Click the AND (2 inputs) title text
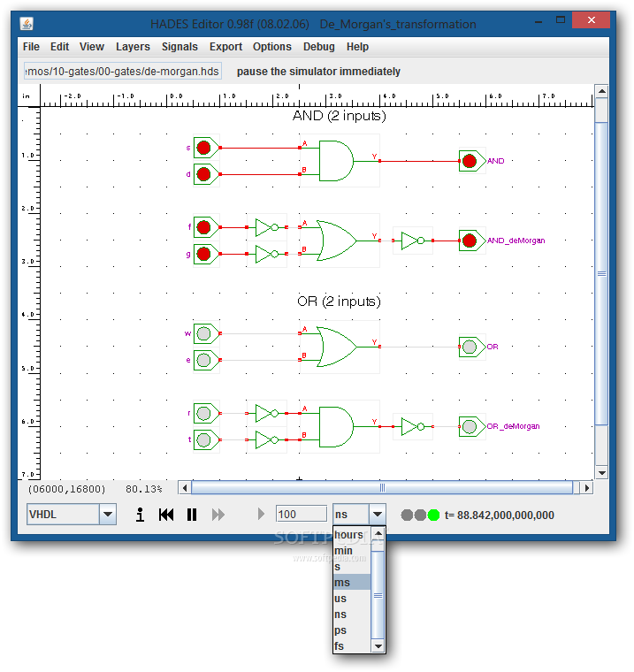Viewport: 634px width, 672px height. point(339,116)
